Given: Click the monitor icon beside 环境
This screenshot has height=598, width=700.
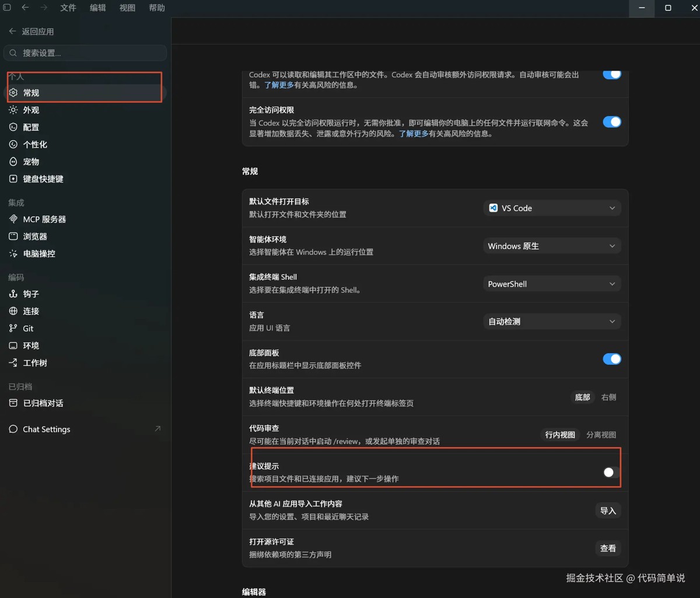Looking at the screenshot, I should [x=13, y=346].
